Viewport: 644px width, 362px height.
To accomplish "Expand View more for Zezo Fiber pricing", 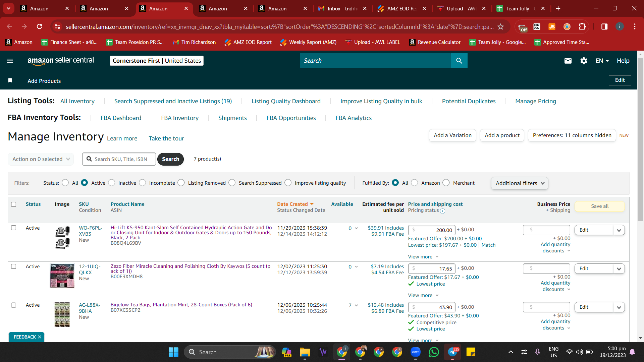I will coord(423,295).
